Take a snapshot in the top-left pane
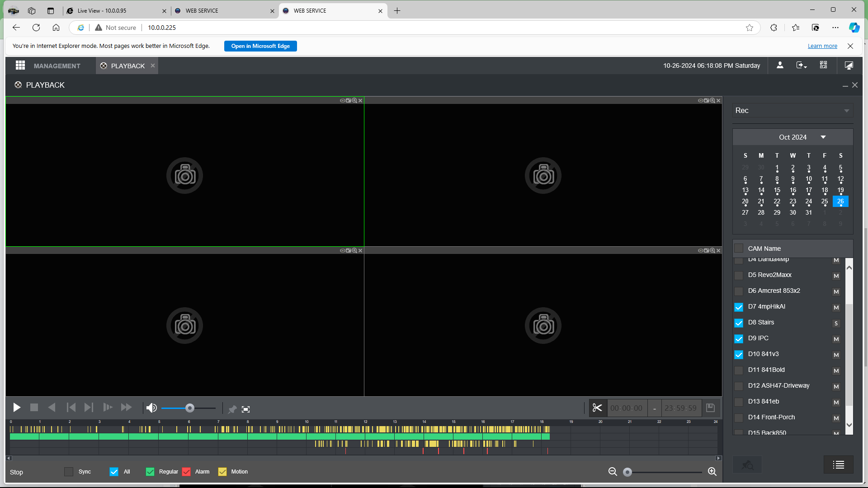Viewport: 868px width, 488px height. tap(349, 101)
